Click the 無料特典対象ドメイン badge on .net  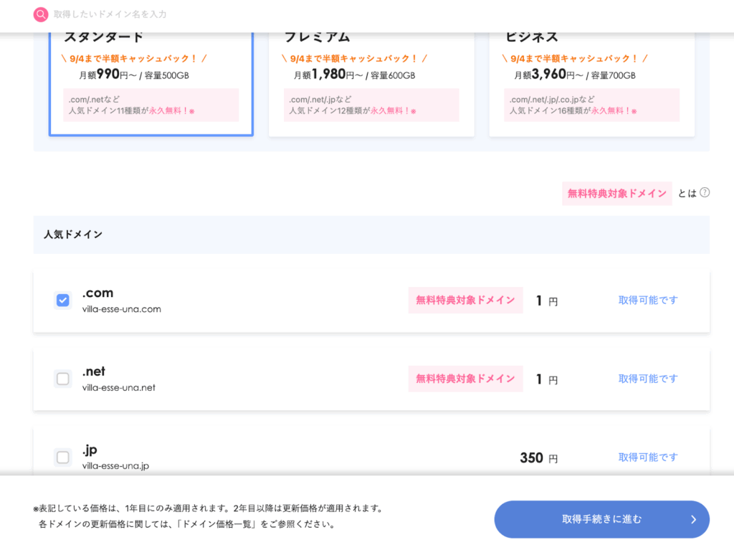point(465,379)
